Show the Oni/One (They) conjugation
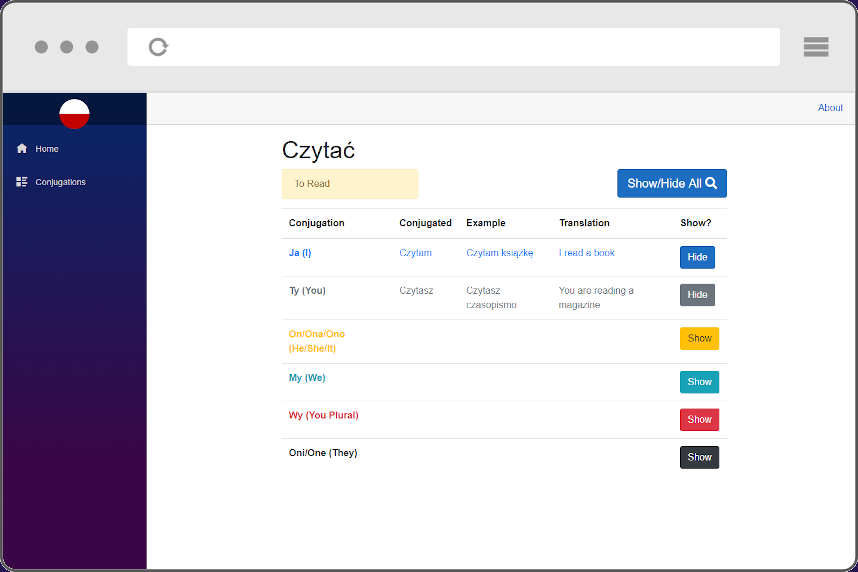 point(699,457)
